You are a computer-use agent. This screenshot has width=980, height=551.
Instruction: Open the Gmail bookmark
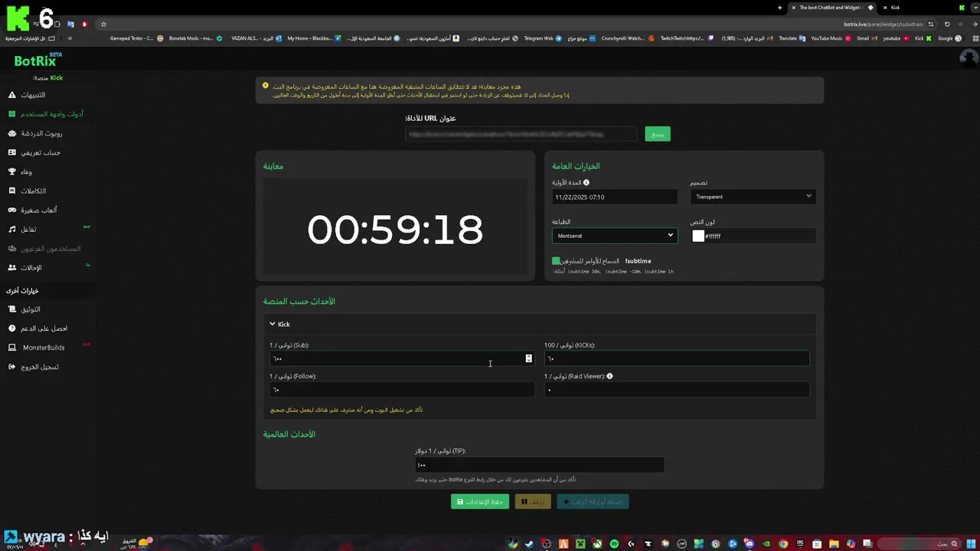tap(867, 38)
